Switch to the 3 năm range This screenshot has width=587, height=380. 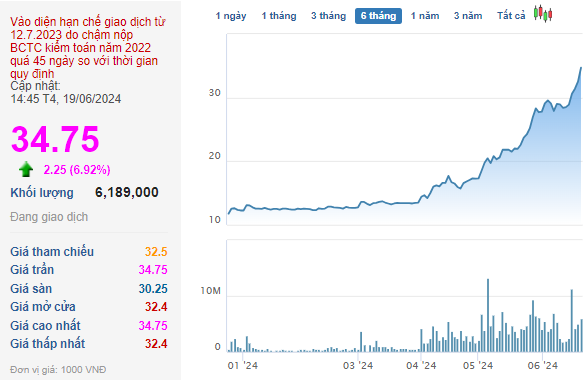point(468,16)
